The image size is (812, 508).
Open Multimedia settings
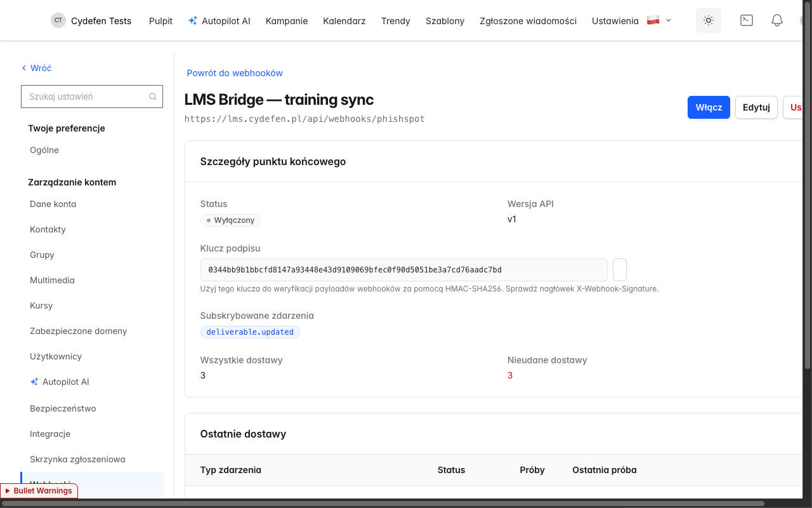coord(52,280)
